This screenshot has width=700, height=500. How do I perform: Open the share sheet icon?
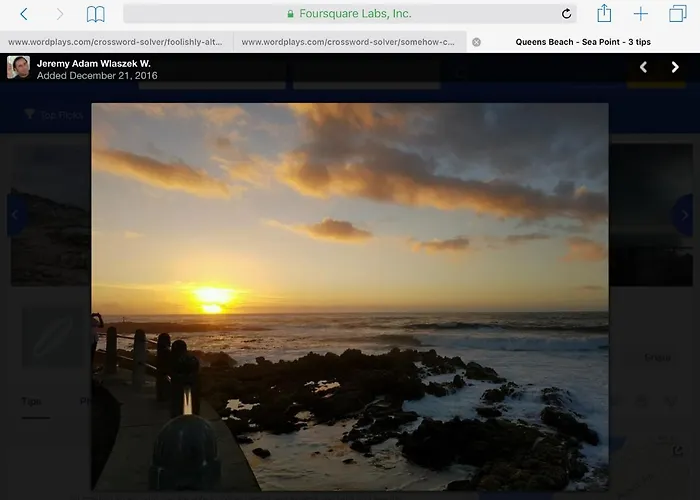pyautogui.click(x=604, y=13)
